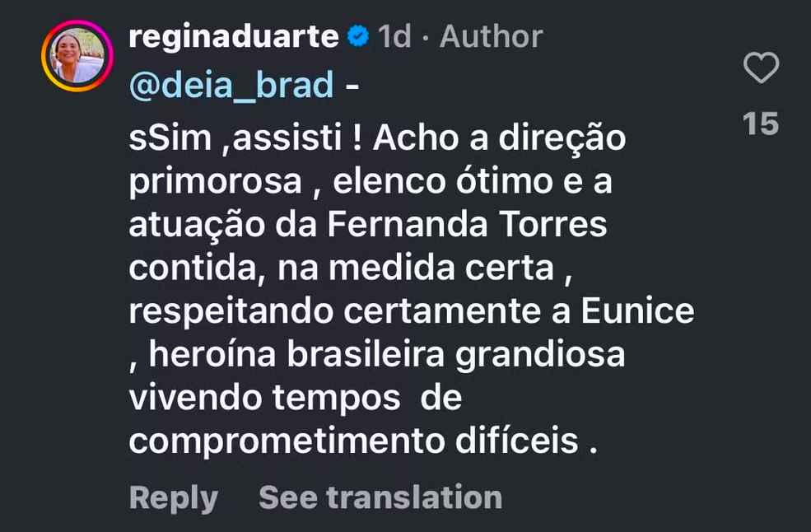
Task: Open the reginaduarte username profile link
Action: point(234,37)
